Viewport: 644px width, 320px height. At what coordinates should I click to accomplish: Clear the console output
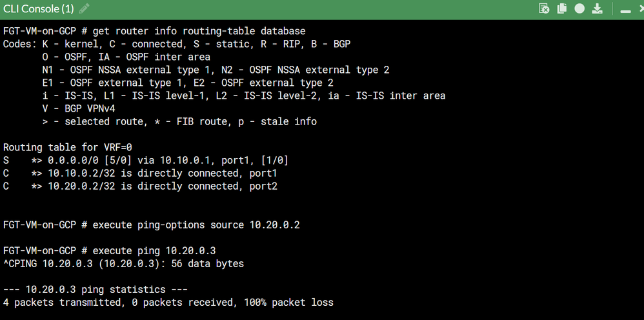point(545,9)
